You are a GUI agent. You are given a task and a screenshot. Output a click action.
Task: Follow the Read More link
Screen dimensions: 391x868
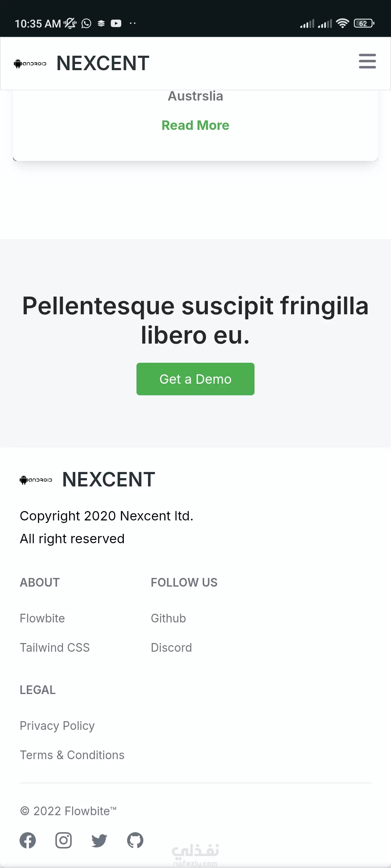tap(195, 125)
